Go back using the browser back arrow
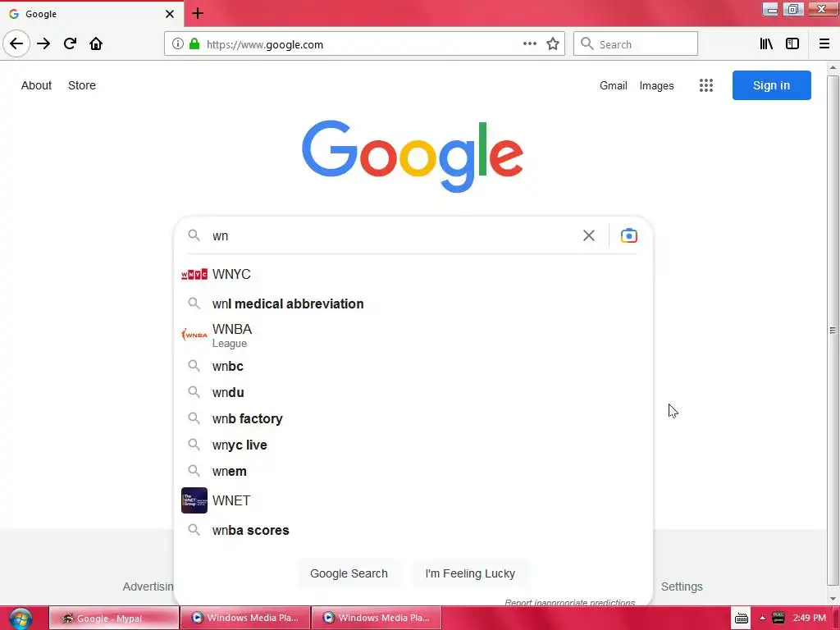The width and height of the screenshot is (840, 630). [16, 43]
